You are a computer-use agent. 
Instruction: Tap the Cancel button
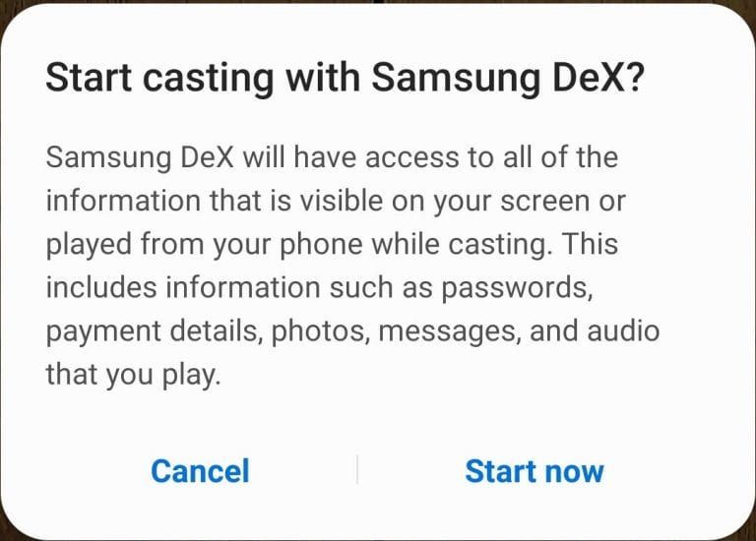(200, 470)
